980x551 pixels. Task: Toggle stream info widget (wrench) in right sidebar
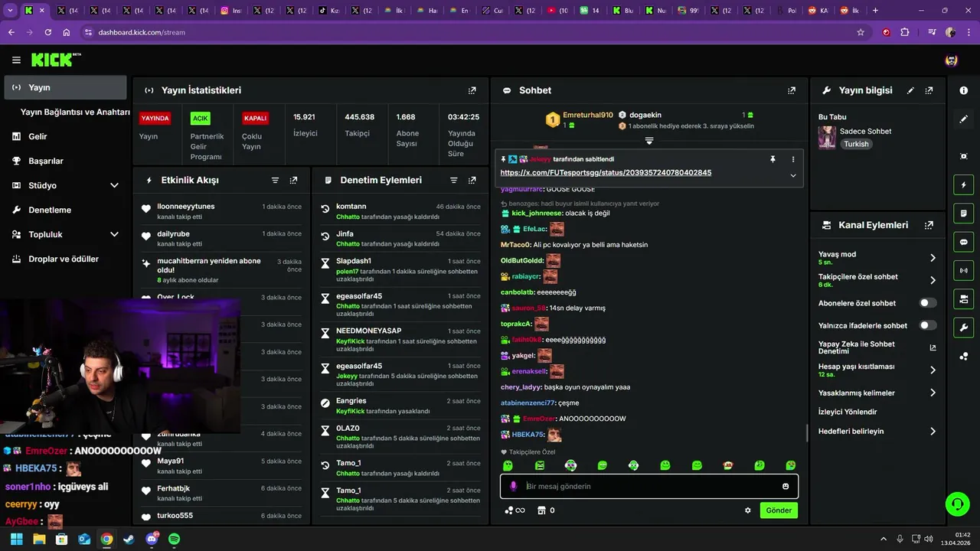point(964,328)
